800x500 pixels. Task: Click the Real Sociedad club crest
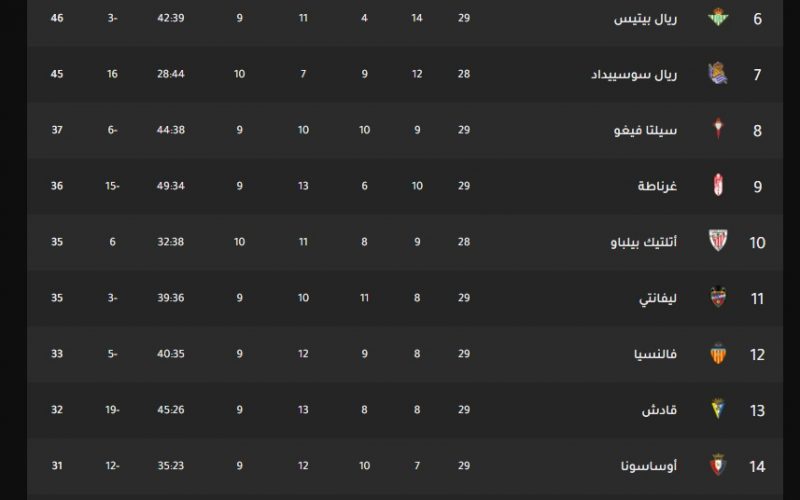718,73
